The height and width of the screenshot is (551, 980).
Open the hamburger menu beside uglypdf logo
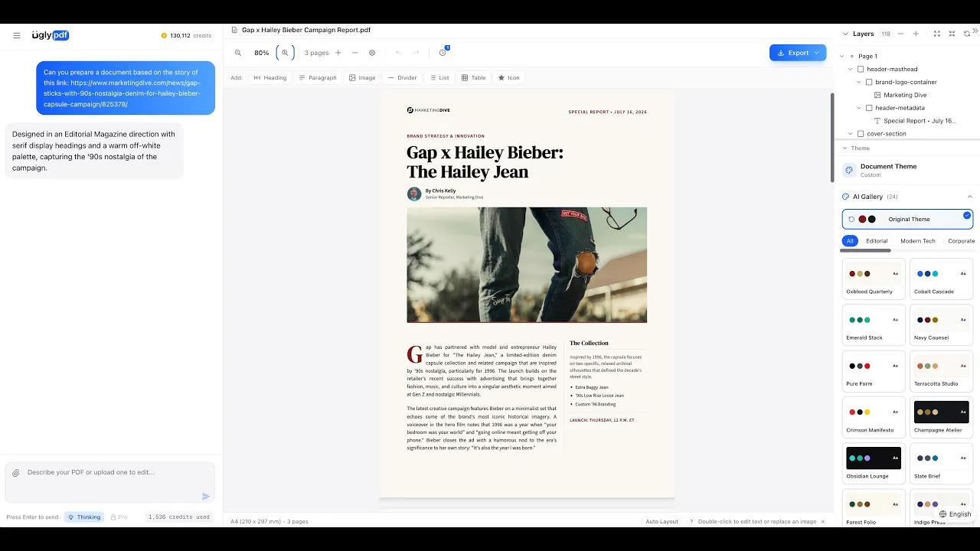pyautogui.click(x=16, y=35)
